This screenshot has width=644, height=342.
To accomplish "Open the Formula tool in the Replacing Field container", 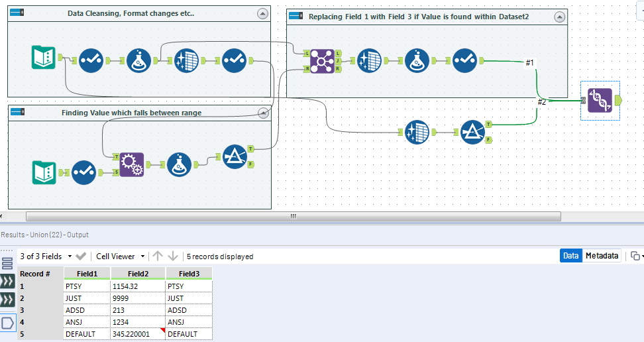I will pos(417,61).
